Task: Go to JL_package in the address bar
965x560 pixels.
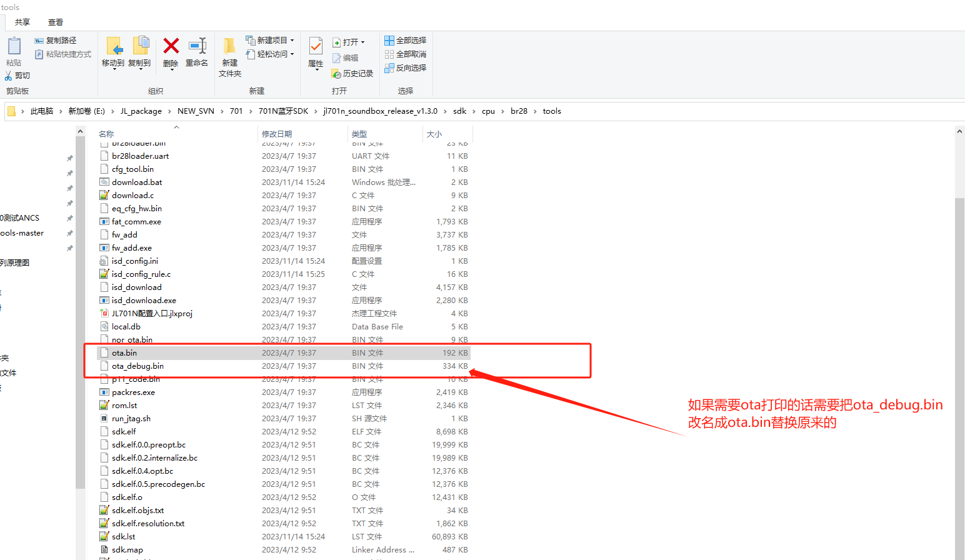Action: tap(141, 111)
